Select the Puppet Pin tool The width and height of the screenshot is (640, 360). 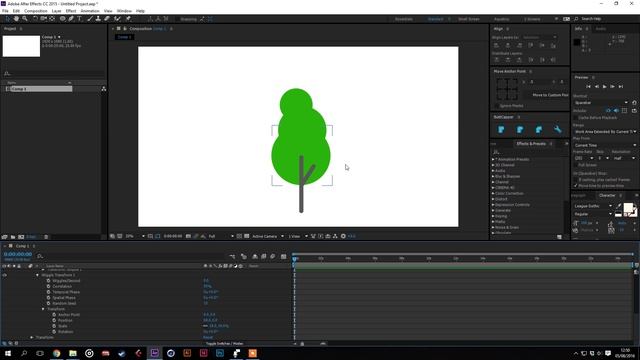[128, 19]
